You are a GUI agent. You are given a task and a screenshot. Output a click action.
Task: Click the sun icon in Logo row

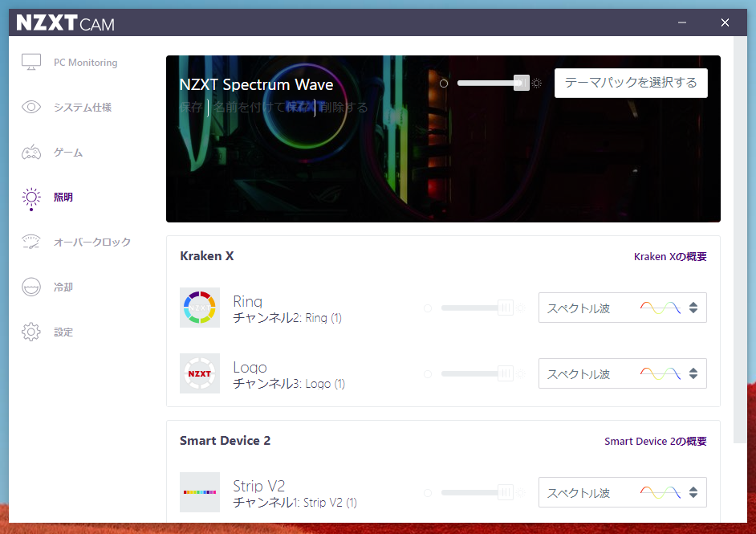[x=521, y=374]
